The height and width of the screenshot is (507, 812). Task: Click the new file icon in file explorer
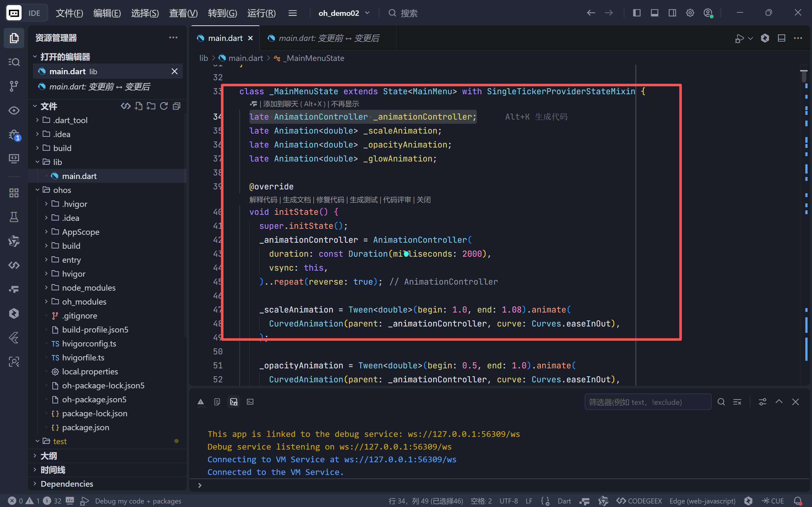click(138, 106)
